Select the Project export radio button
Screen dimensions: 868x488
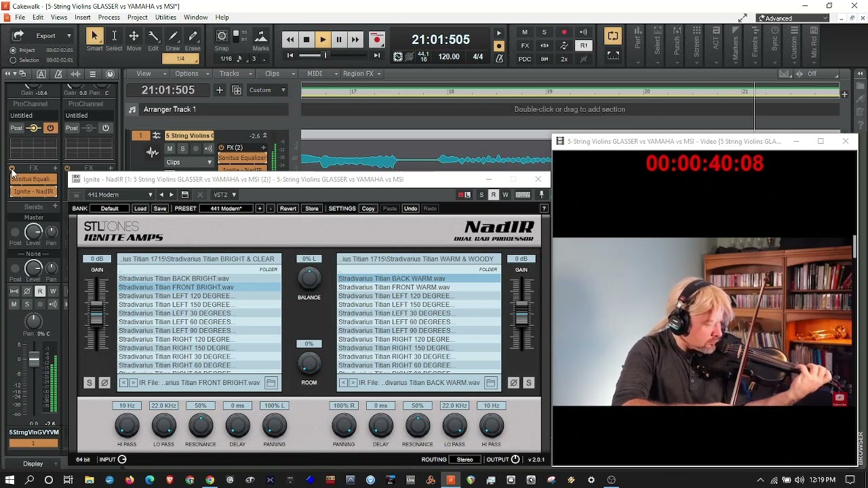pos(13,50)
